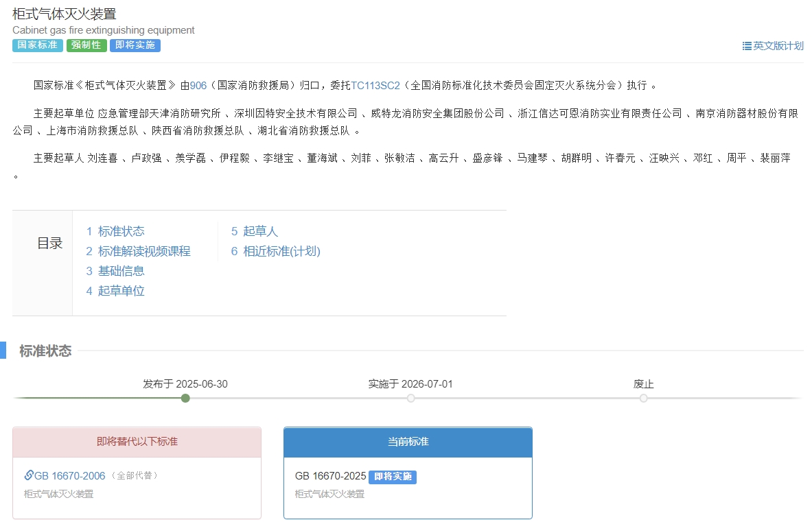This screenshot has height=522, width=812.
Task: Click the 废止 timeline dot
Action: (x=643, y=399)
